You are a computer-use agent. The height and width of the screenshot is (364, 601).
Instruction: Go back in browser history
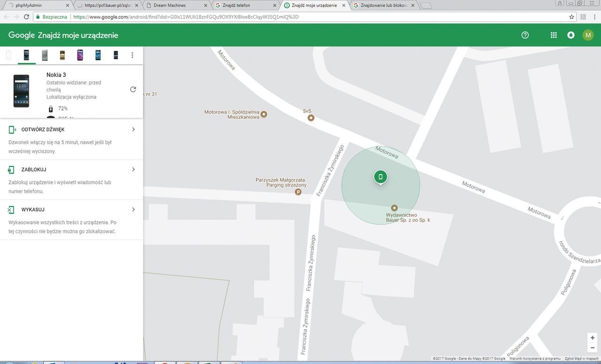pyautogui.click(x=7, y=16)
